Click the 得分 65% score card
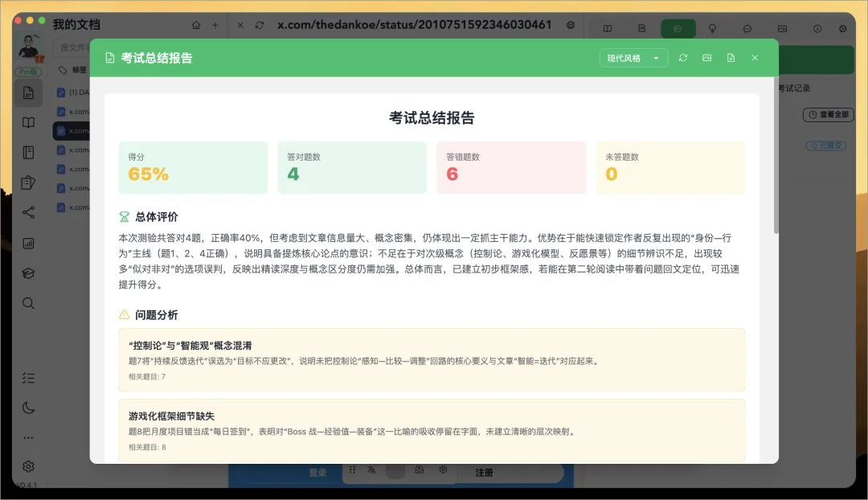Image resolution: width=868 pixels, height=500 pixels. point(193,168)
